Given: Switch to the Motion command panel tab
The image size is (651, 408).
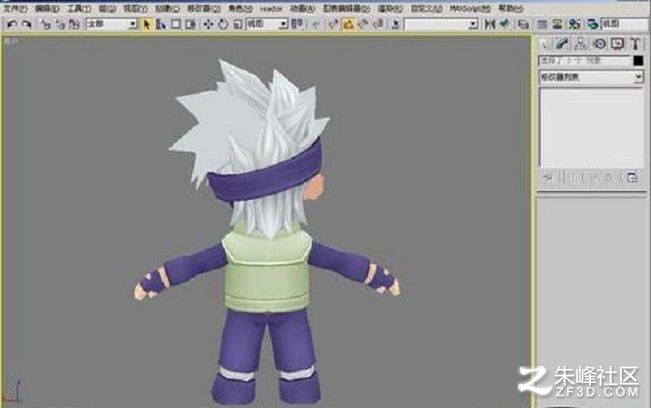Looking at the screenshot, I should (x=599, y=44).
